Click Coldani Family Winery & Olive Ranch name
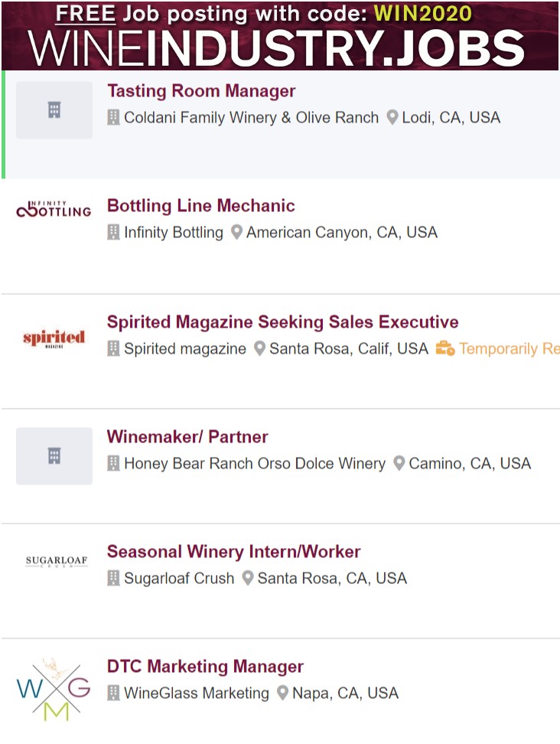Viewport: 560px width, 744px height. (x=251, y=118)
